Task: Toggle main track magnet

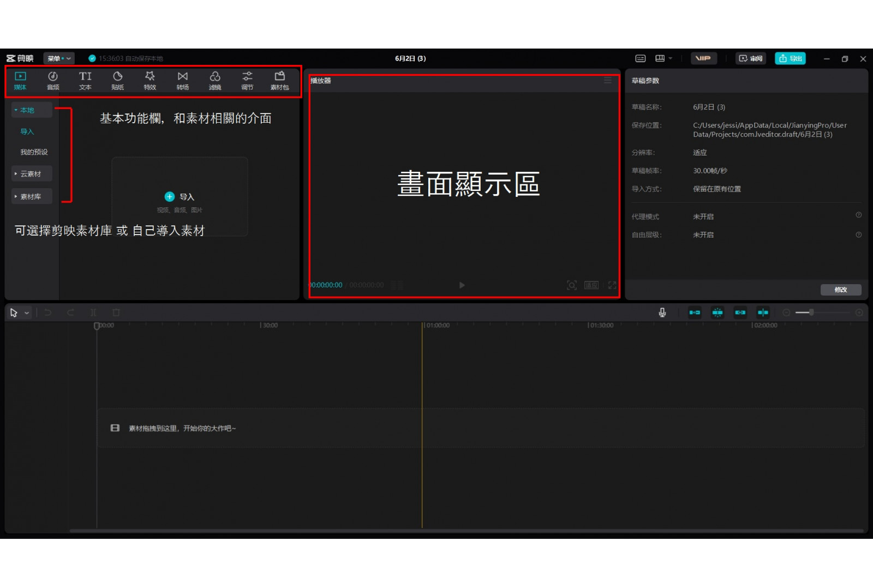Action: (695, 313)
